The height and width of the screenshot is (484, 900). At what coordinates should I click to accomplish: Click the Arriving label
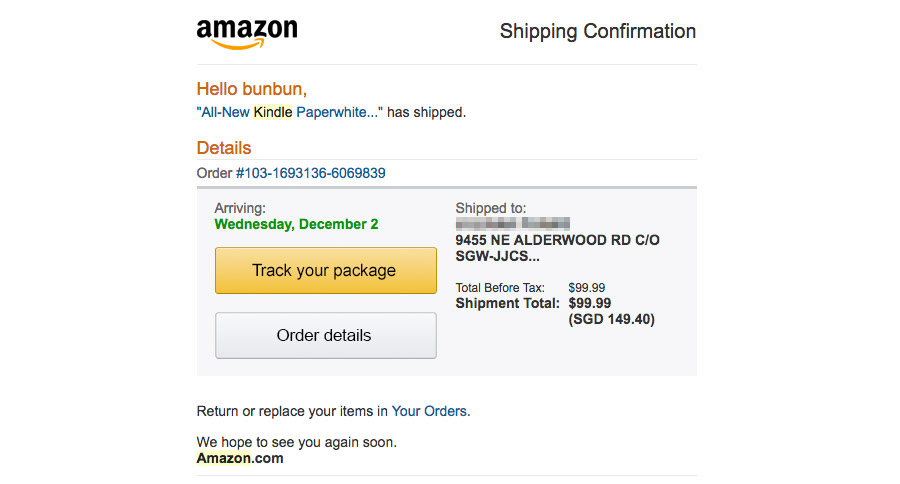240,208
